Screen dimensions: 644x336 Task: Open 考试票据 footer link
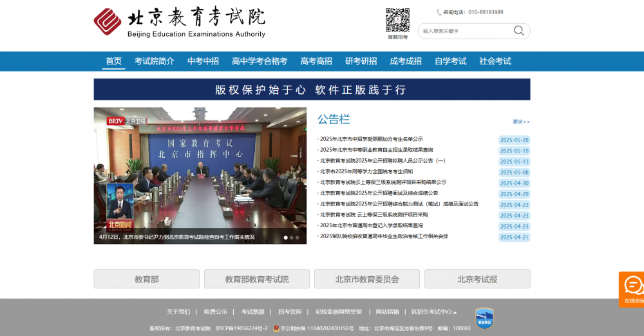tap(252, 312)
